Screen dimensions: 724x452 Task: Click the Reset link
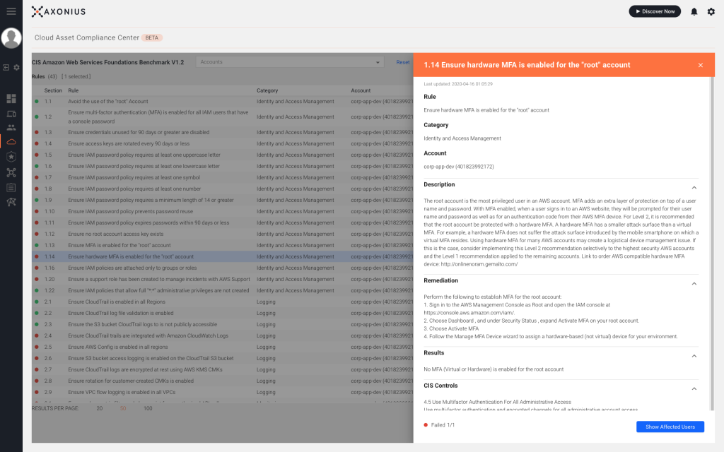tap(403, 62)
